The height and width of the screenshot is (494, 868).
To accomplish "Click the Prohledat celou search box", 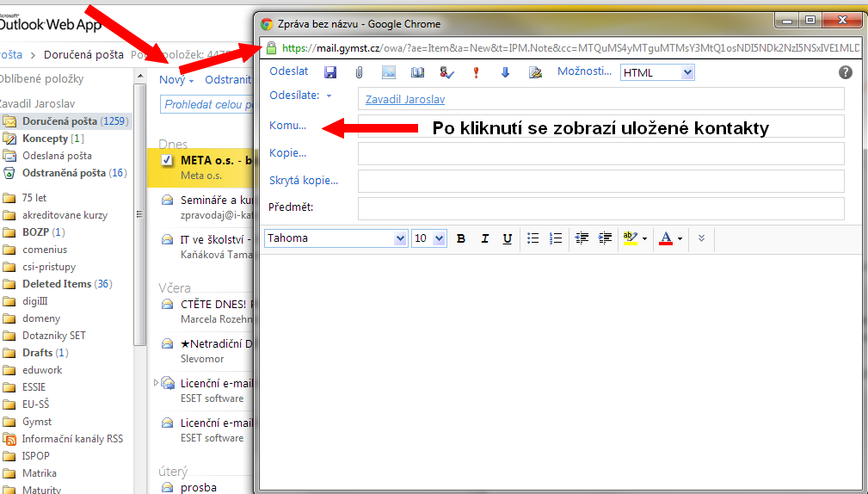I will (x=207, y=104).
